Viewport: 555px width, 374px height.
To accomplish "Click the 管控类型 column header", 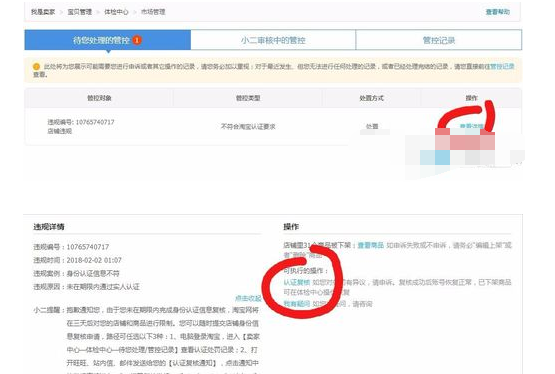I will (x=248, y=98).
